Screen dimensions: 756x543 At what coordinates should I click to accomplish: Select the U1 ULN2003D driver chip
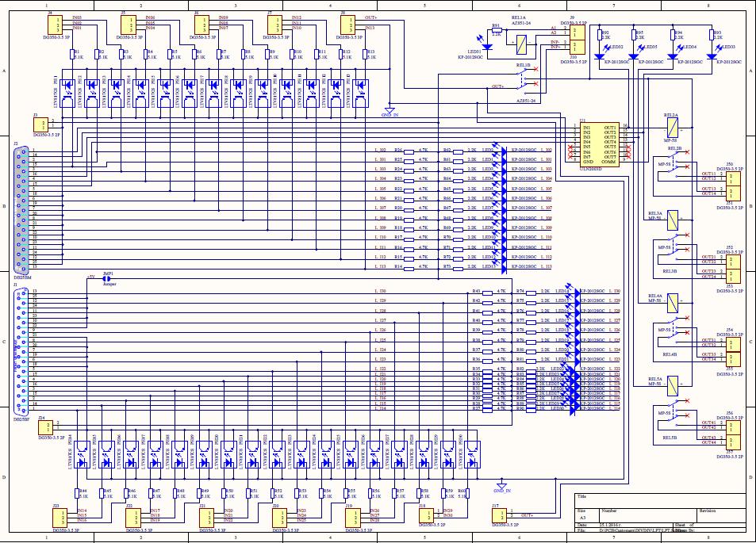tap(599, 144)
